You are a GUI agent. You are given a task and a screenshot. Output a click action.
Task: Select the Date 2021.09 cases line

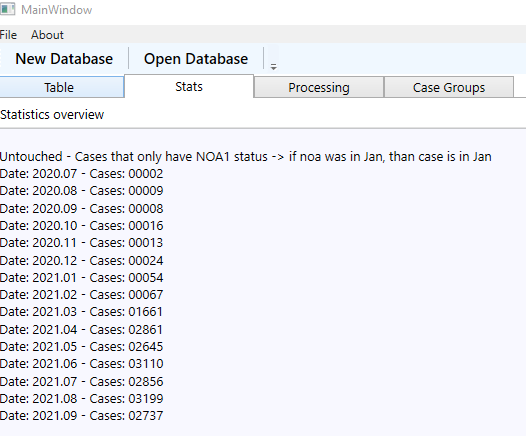click(x=82, y=416)
